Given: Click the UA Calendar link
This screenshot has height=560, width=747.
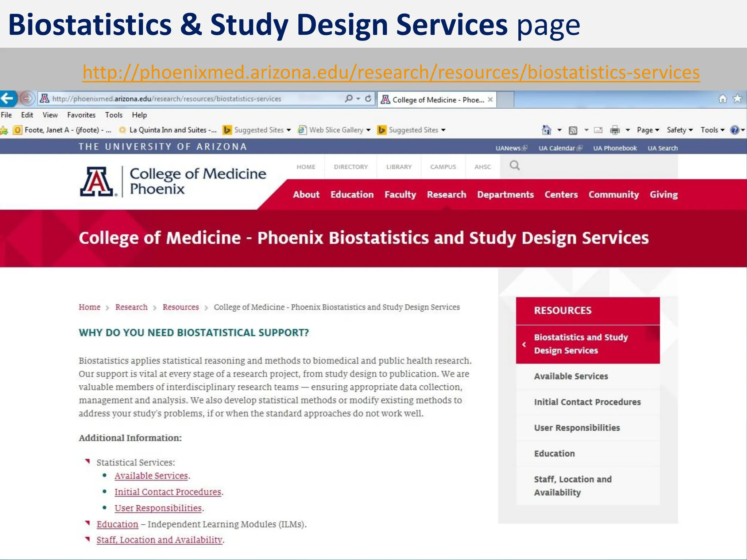Looking at the screenshot, I should coord(561,148).
